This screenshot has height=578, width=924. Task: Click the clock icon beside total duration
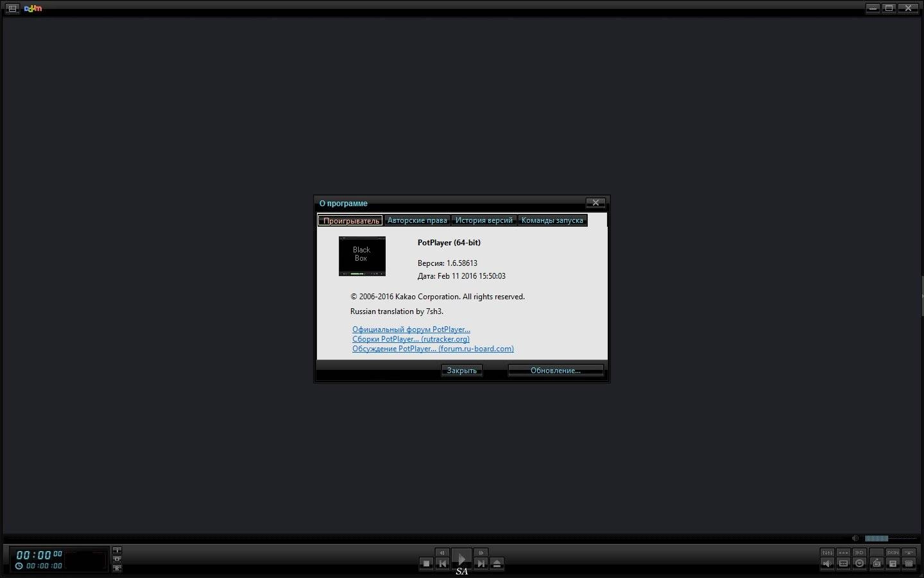[19, 566]
